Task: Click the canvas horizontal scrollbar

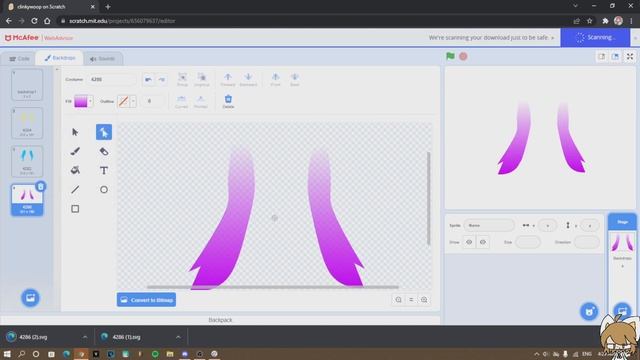Action: click(273, 287)
